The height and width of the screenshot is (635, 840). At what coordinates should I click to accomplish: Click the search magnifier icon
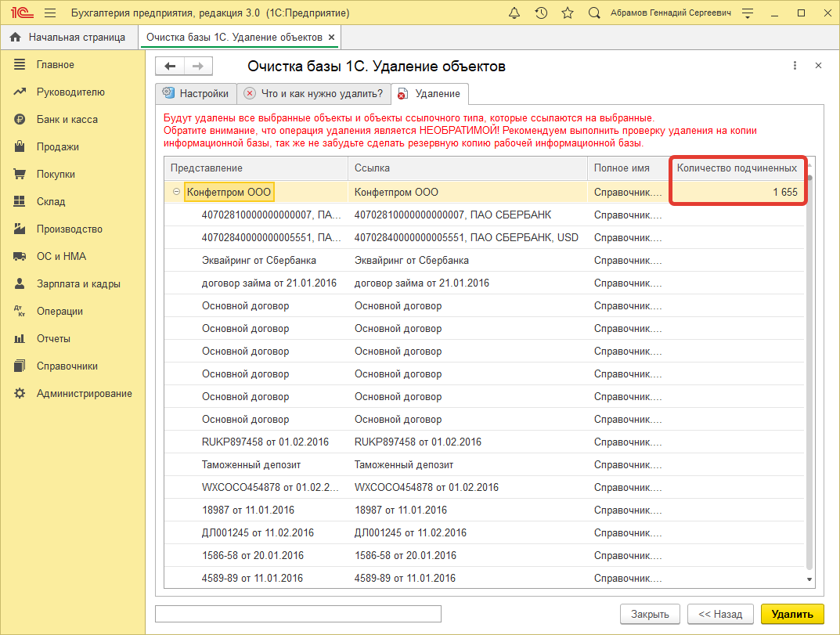594,13
